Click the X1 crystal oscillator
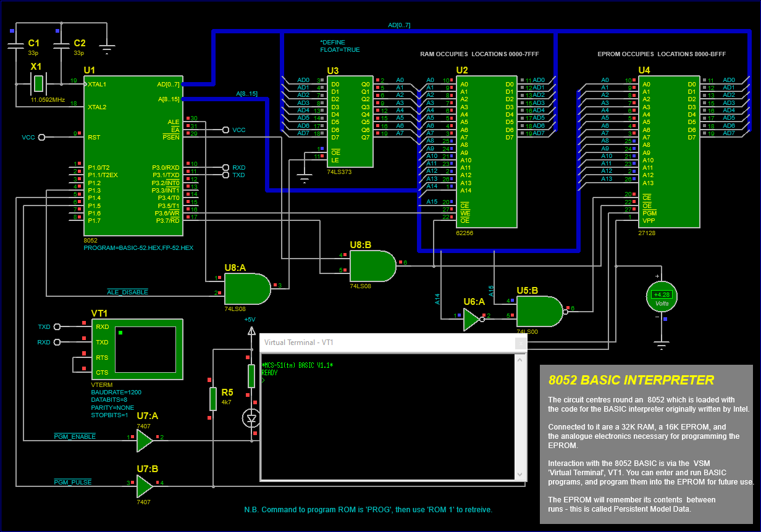The height and width of the screenshot is (532, 761). tap(38, 83)
